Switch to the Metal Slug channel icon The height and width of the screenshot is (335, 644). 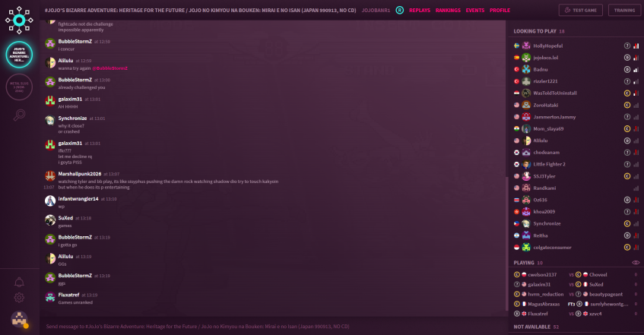(x=19, y=87)
